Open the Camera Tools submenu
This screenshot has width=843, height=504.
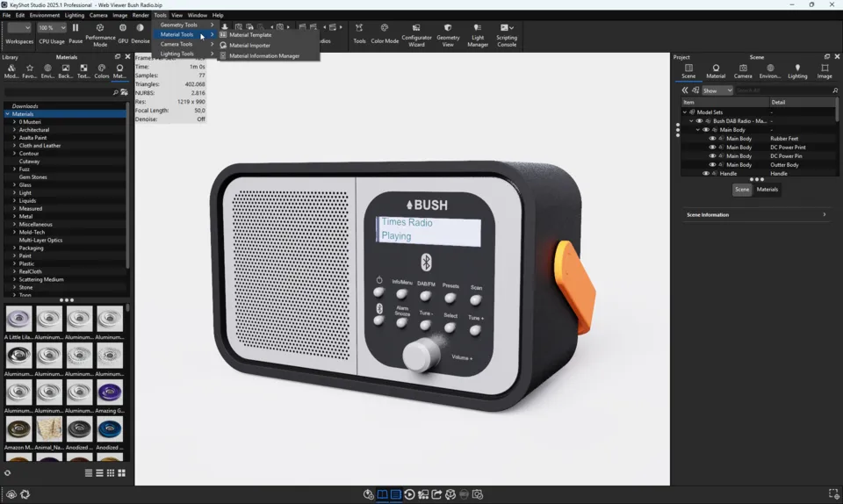tap(184, 44)
